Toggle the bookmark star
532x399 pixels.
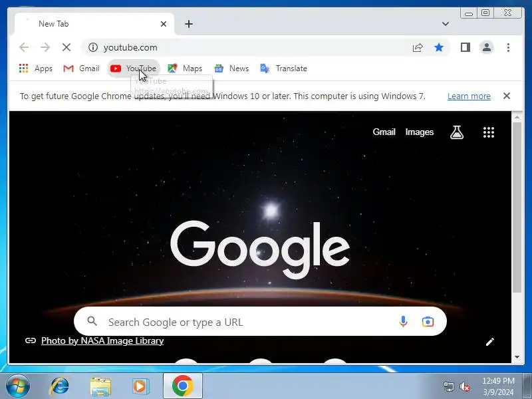[x=439, y=47]
